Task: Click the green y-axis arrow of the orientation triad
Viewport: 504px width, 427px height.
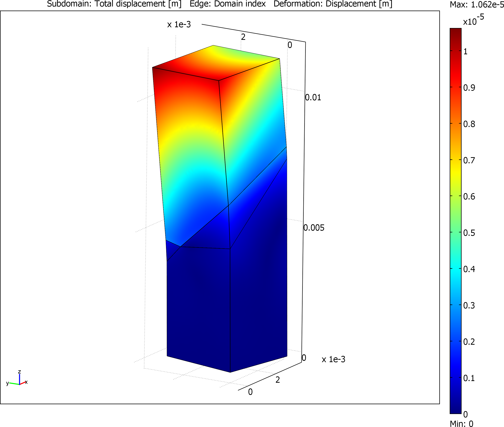Action: pyautogui.click(x=14, y=383)
